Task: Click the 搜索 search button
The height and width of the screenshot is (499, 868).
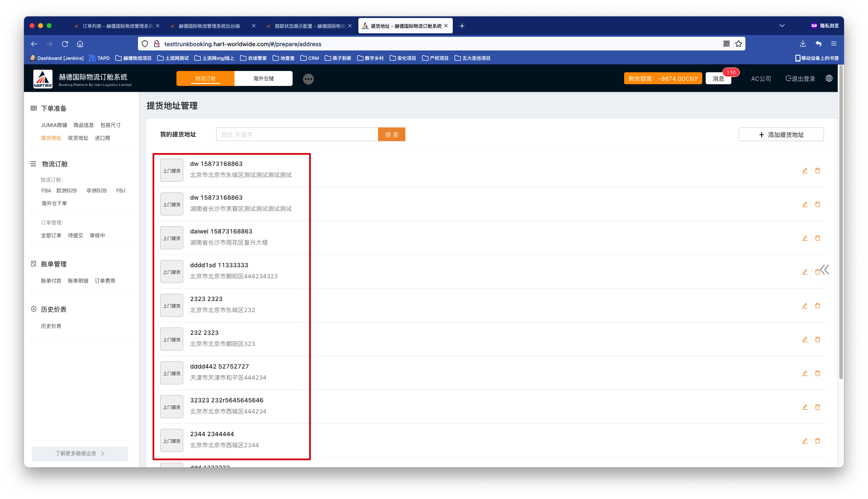Action: pyautogui.click(x=392, y=135)
